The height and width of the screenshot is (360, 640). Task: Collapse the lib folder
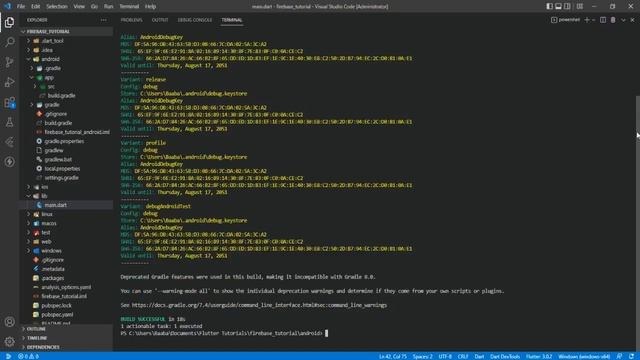pyautogui.click(x=66, y=196)
